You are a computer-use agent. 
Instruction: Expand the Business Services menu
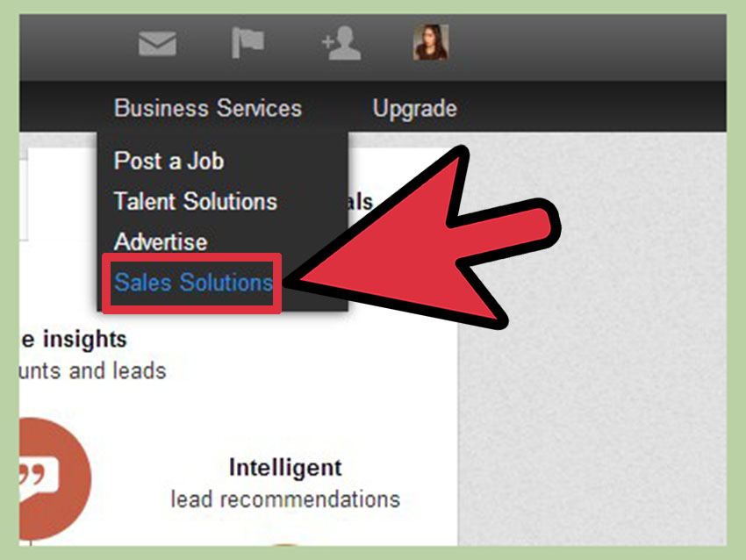(x=208, y=108)
